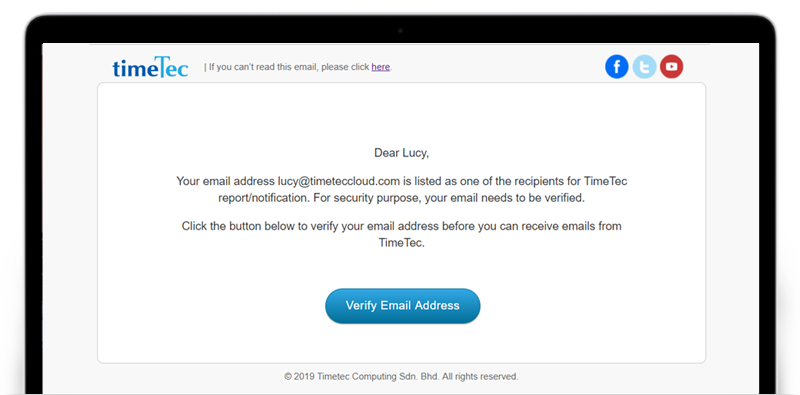This screenshot has height=395, width=800.
Task: Click the 'Click the button below to verify' line
Action: (x=402, y=226)
